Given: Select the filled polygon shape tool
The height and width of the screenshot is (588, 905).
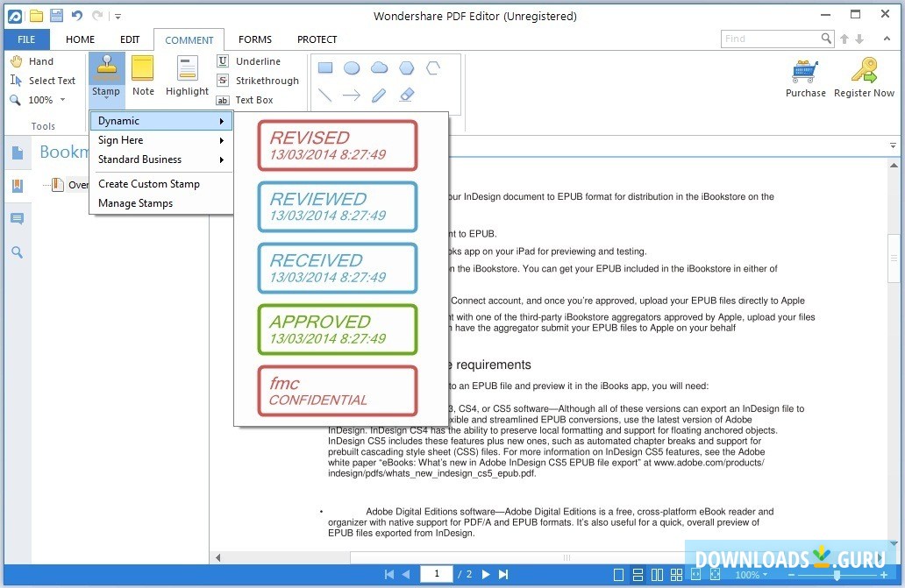Looking at the screenshot, I should point(407,68).
